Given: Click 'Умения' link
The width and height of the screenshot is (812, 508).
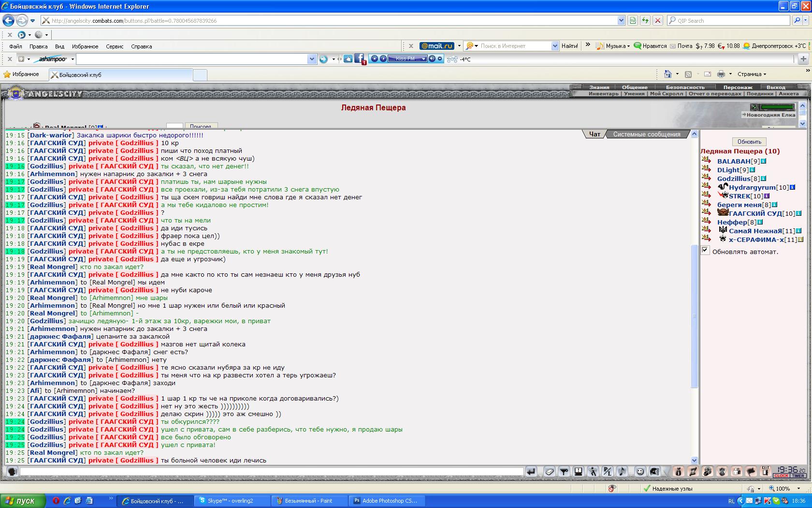Looking at the screenshot, I should (x=634, y=93).
